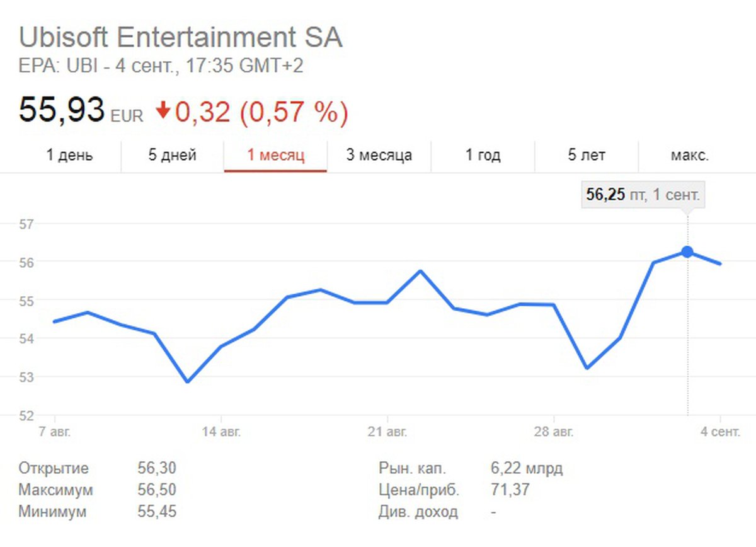The width and height of the screenshot is (756, 547).
Task: Click the Открытие opening price value
Action: [x=157, y=469]
